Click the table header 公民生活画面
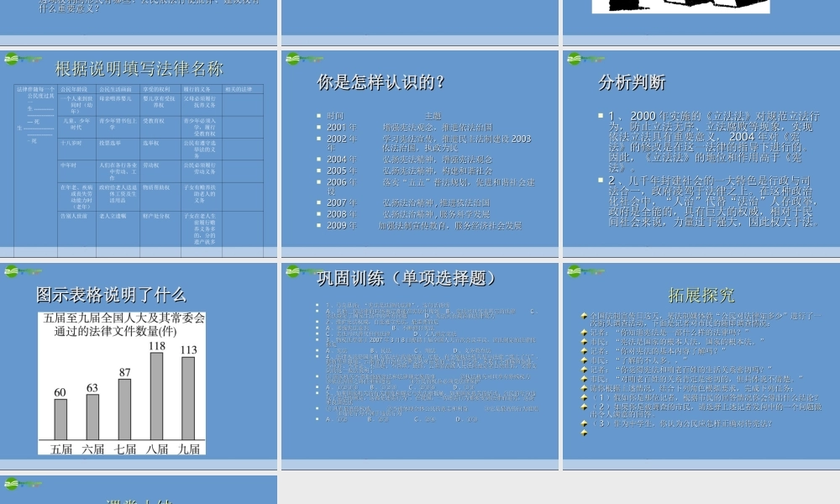Viewport: 840px width, 504px height. pos(115,89)
